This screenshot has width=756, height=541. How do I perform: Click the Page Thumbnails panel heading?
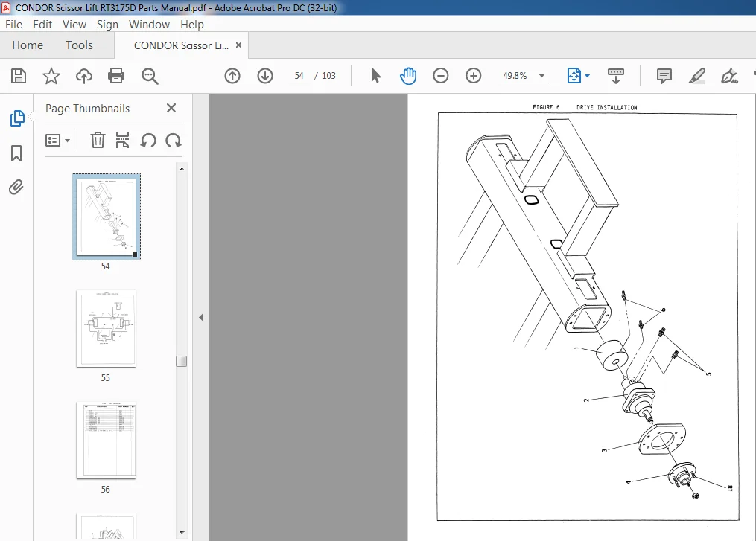(87, 109)
